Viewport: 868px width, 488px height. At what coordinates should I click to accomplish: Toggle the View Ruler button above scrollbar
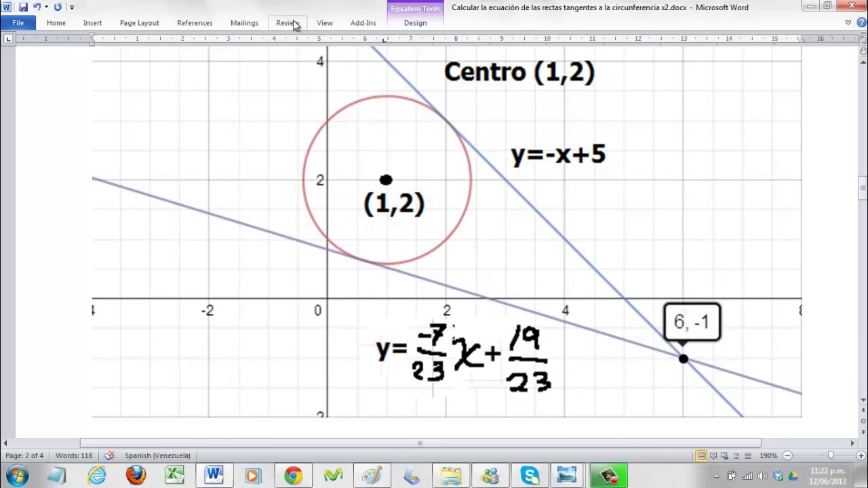pos(863,39)
